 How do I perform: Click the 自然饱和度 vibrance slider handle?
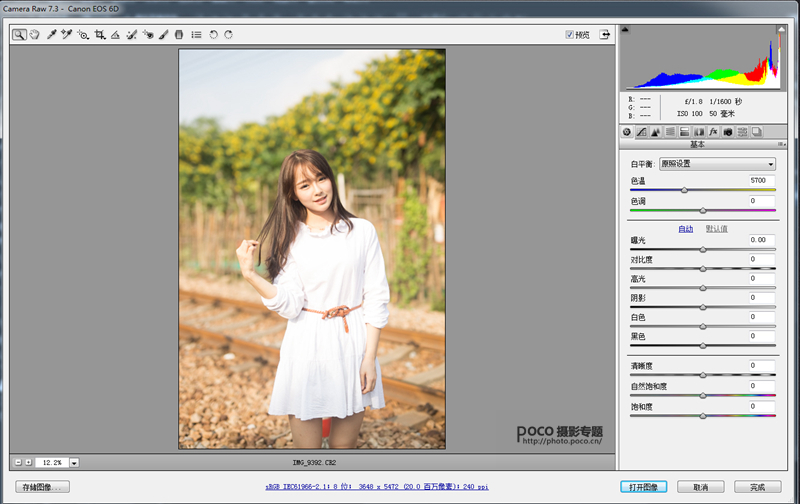pyautogui.click(x=703, y=396)
